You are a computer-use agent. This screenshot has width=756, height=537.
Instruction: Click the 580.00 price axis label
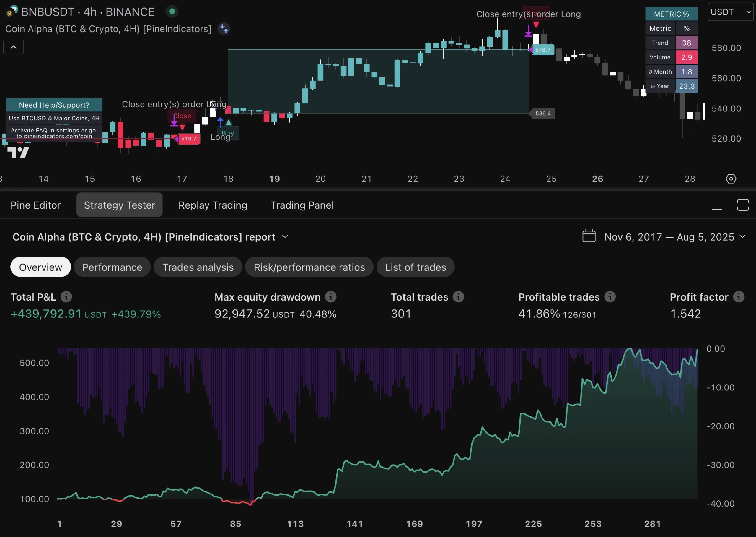pos(726,48)
